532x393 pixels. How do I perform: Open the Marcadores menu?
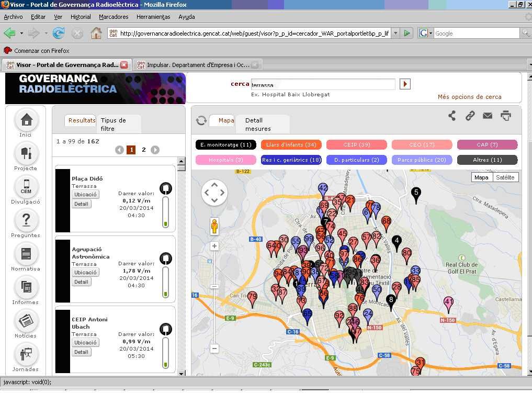(x=114, y=17)
